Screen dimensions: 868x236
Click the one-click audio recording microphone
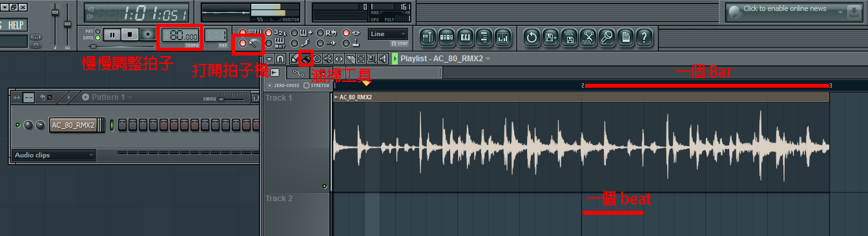coord(606,37)
